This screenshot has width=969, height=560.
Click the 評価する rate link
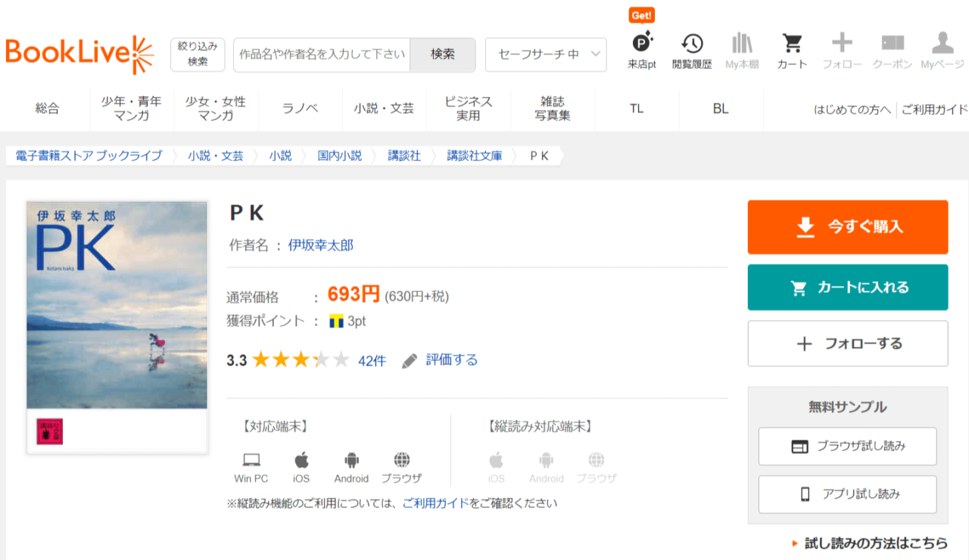tap(452, 360)
